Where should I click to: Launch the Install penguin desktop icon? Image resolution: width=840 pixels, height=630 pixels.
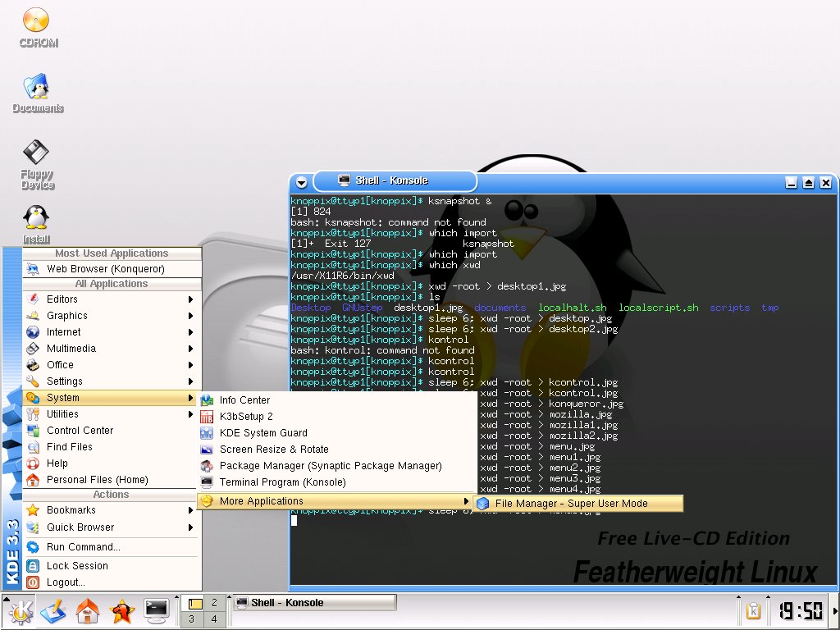click(36, 217)
